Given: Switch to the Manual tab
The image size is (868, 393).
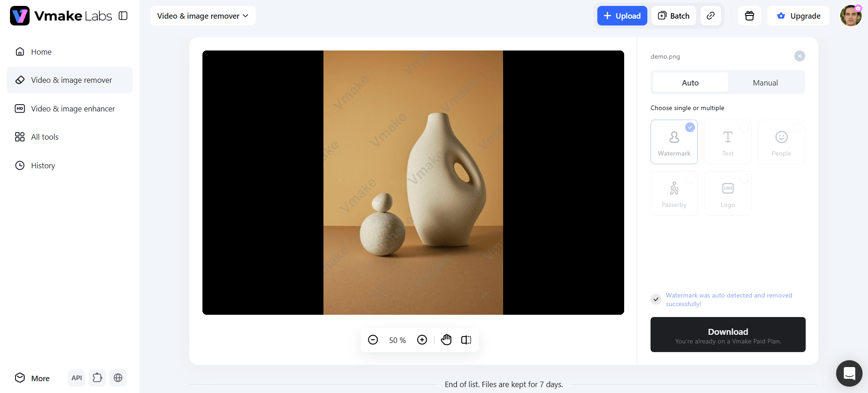Looking at the screenshot, I should (765, 83).
